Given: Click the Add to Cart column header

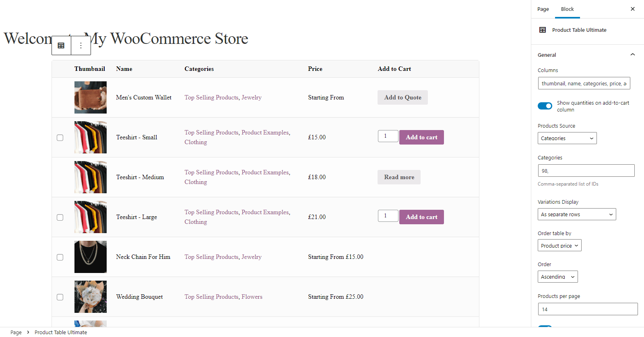Looking at the screenshot, I should (x=394, y=69).
